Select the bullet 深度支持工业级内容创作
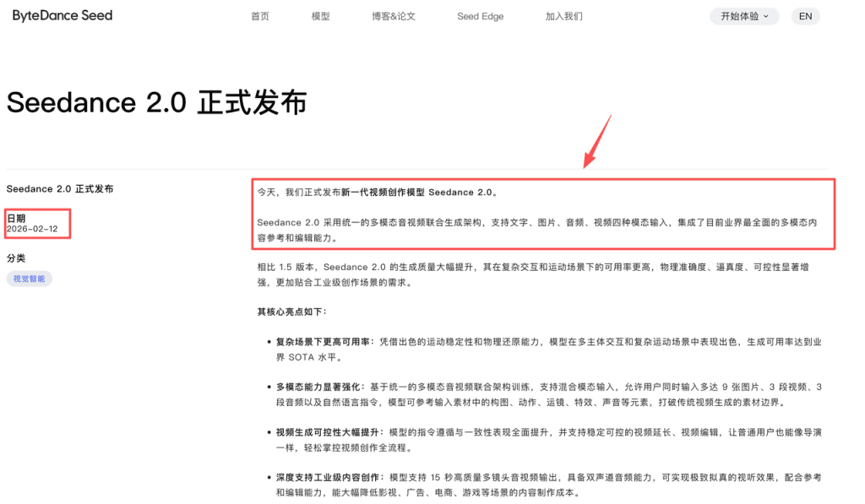 549,485
